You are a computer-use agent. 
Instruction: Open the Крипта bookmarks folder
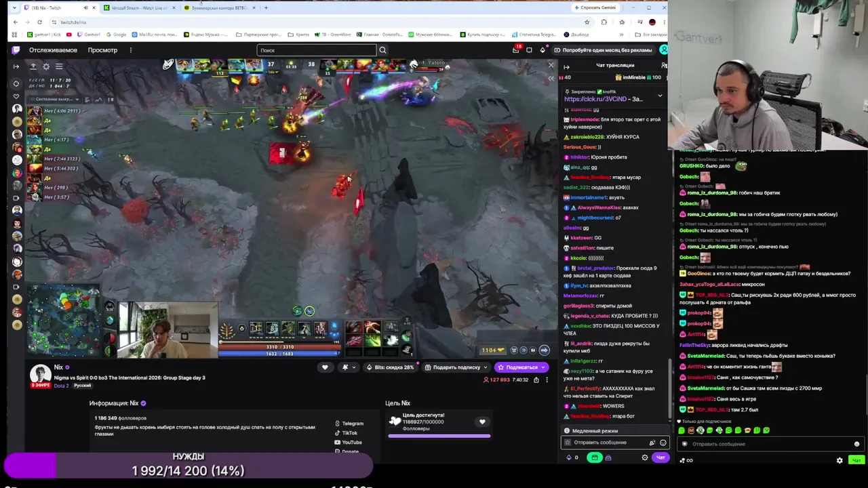(298, 35)
